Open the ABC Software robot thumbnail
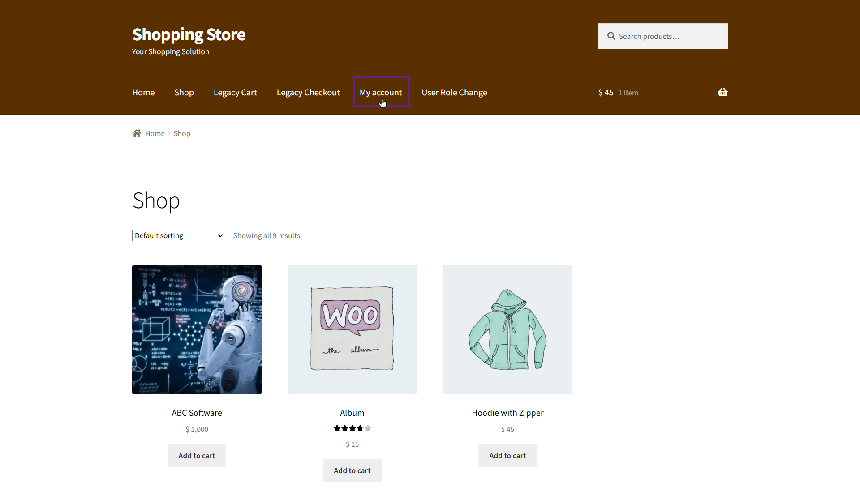 coord(197,329)
